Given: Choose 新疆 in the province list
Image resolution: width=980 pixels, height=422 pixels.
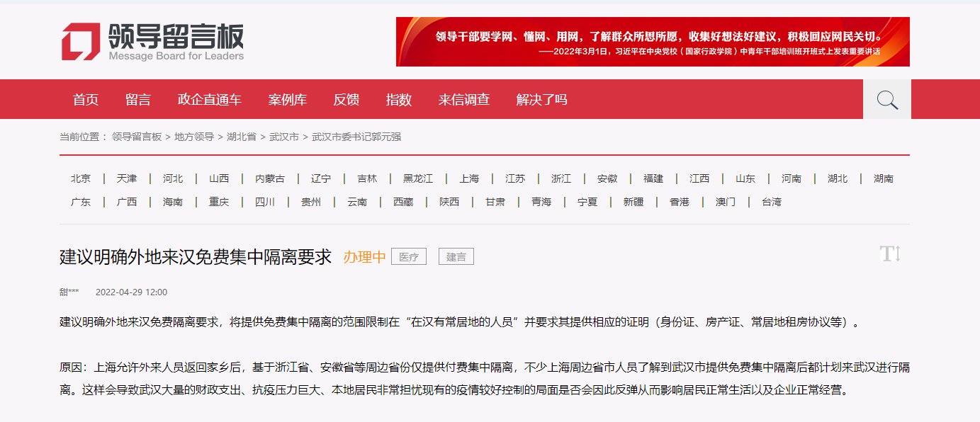Looking at the screenshot, I should point(633,202).
